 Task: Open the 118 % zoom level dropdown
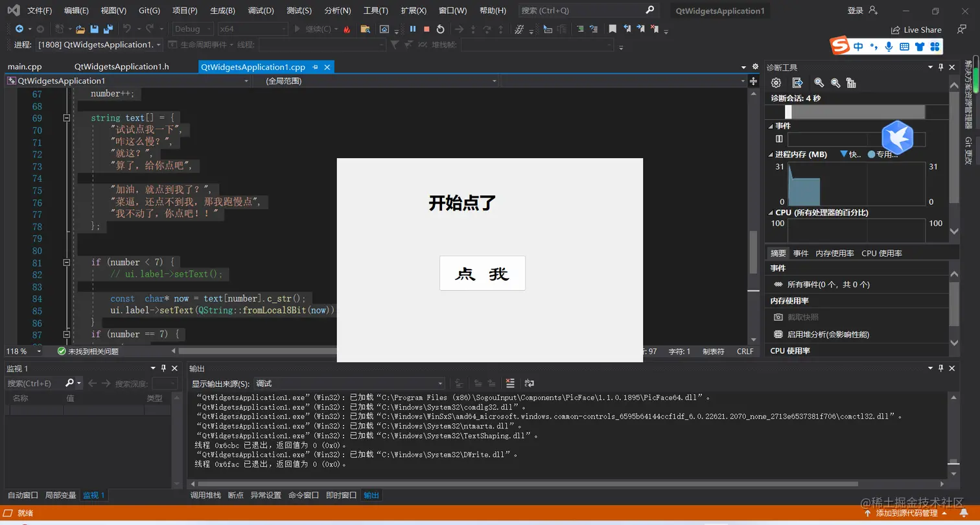tap(23, 351)
